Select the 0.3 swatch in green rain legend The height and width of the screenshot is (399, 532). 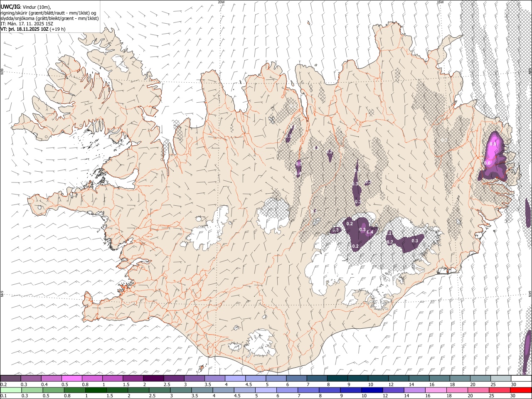[x=32, y=390]
